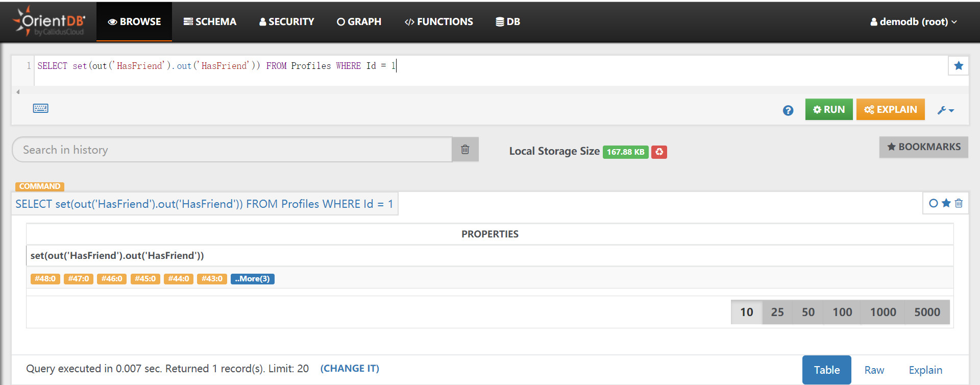Set page size to 50
This screenshot has height=385, width=980.
pyautogui.click(x=808, y=312)
